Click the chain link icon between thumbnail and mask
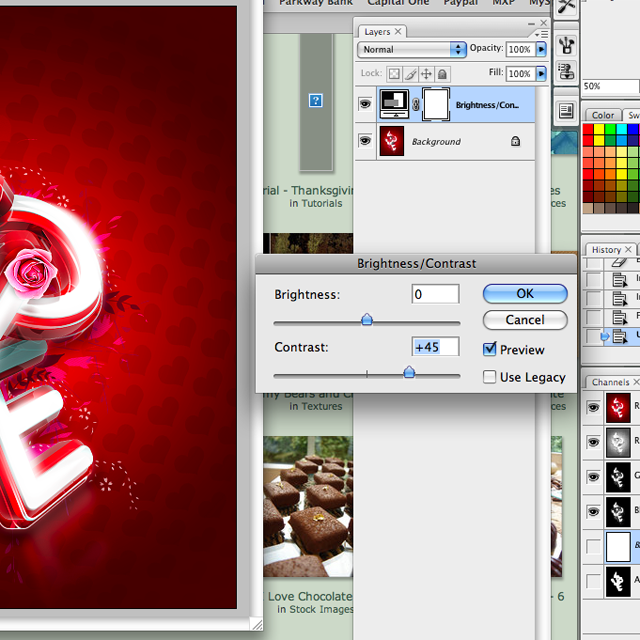Image resolution: width=640 pixels, height=640 pixels. (416, 104)
